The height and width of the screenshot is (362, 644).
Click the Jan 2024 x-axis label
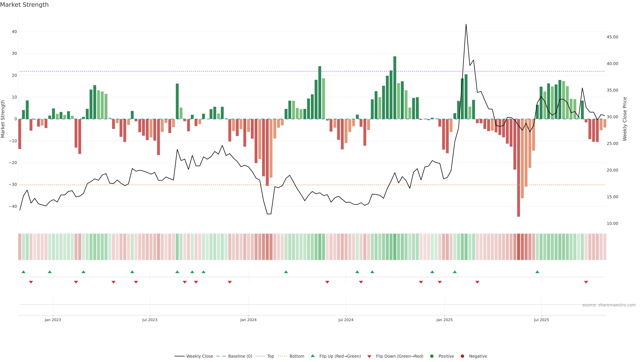point(248,320)
